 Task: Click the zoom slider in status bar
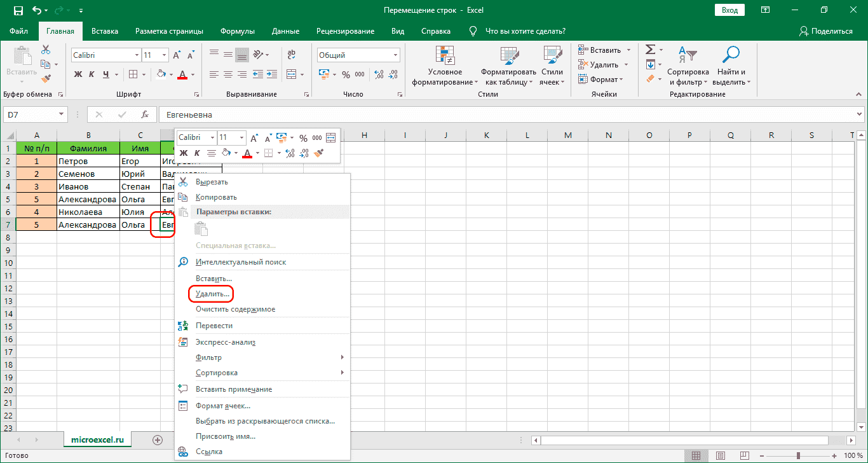[x=799, y=455]
